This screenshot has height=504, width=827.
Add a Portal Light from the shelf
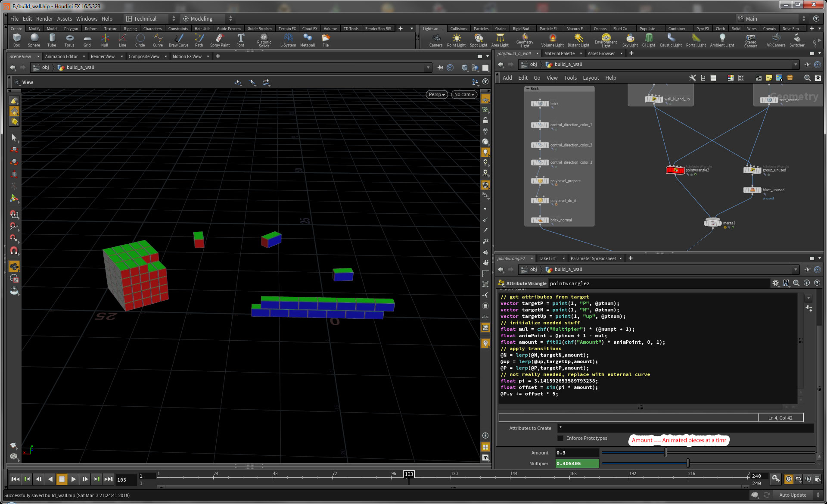coord(696,40)
